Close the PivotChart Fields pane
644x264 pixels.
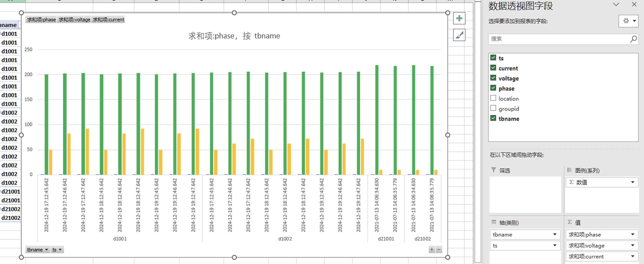point(634,5)
